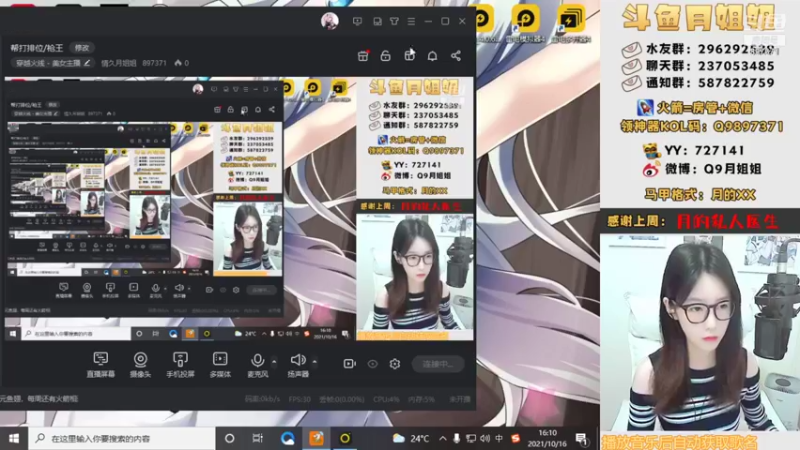This screenshot has width=800, height=450.
Task: Click the 修改 button beside the stream title
Action: (x=82, y=48)
